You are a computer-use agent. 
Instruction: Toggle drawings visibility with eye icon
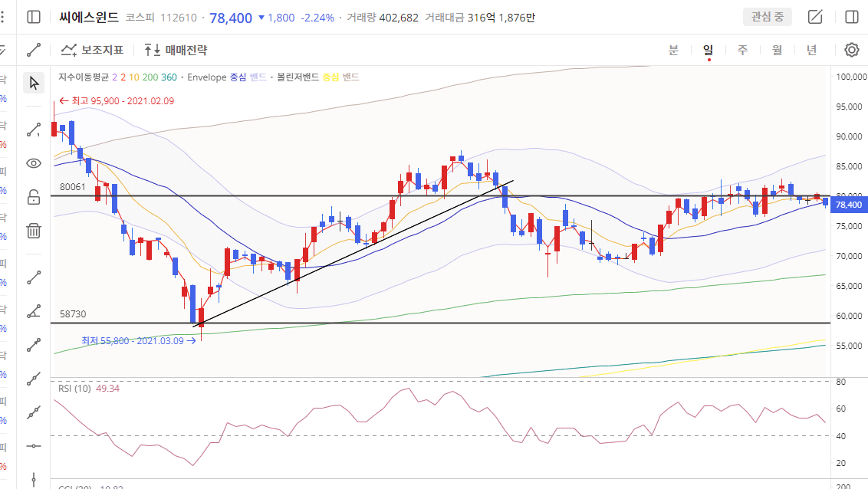[34, 163]
